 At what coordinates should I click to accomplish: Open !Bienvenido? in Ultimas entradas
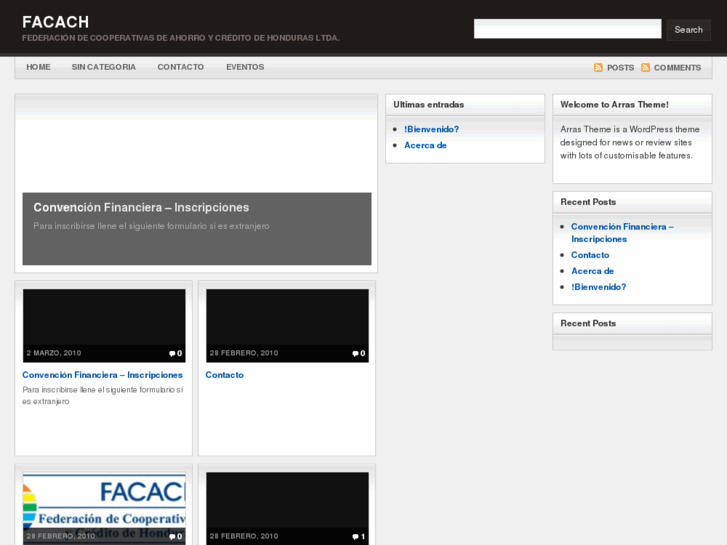point(431,129)
